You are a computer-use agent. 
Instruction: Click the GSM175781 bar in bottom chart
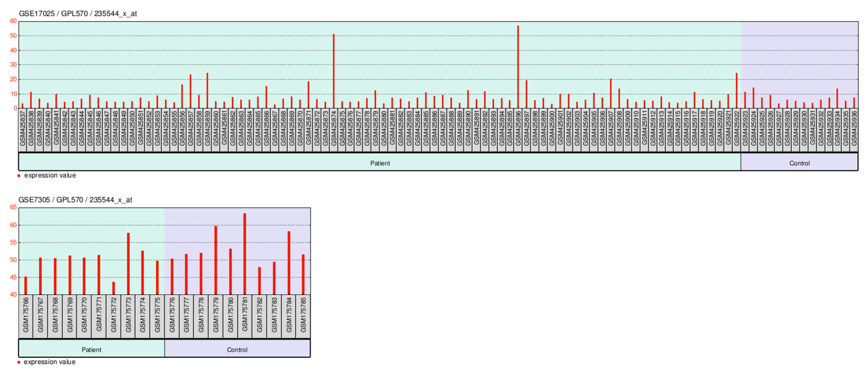(245, 254)
